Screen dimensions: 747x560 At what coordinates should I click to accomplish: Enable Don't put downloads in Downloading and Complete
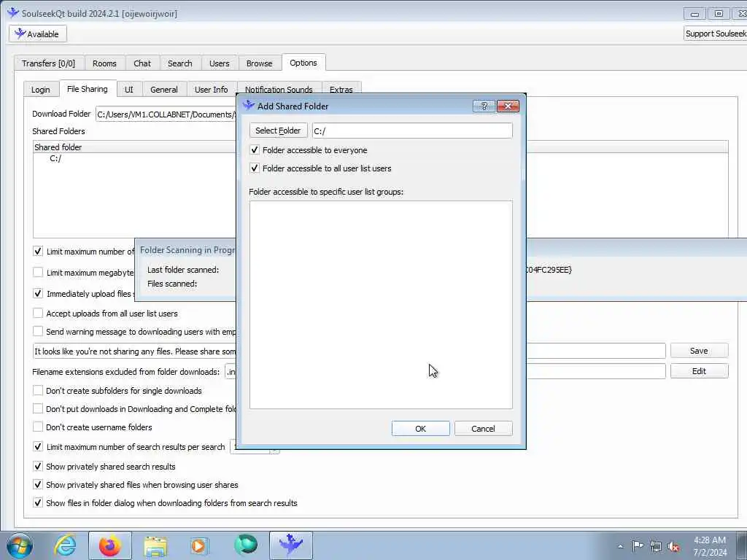(x=38, y=408)
